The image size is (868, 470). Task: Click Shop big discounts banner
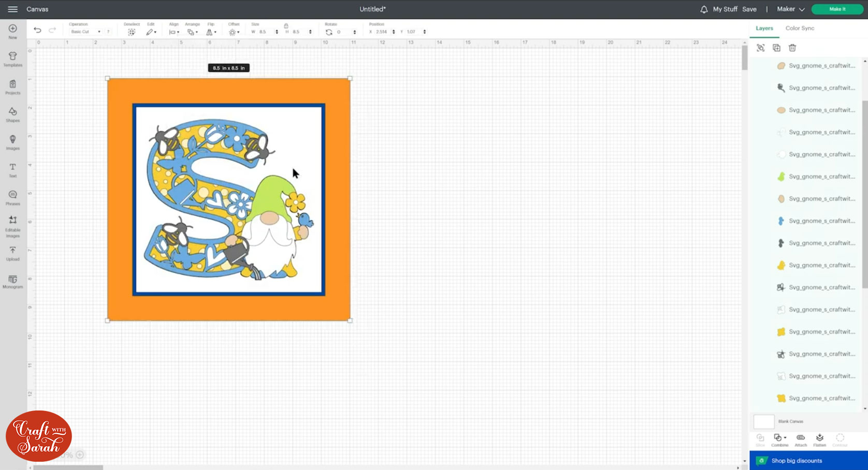coord(808,461)
